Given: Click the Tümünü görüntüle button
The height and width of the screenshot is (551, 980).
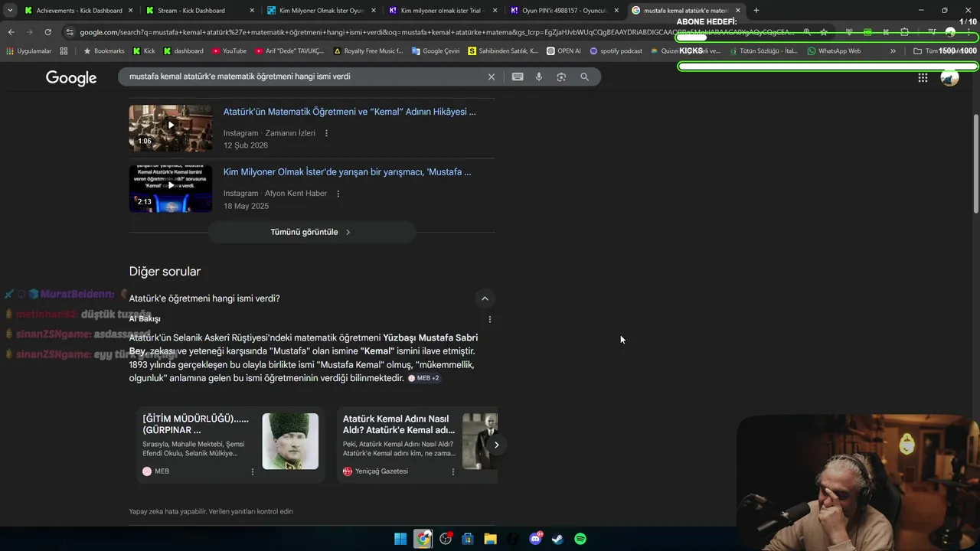Looking at the screenshot, I should coord(312,232).
